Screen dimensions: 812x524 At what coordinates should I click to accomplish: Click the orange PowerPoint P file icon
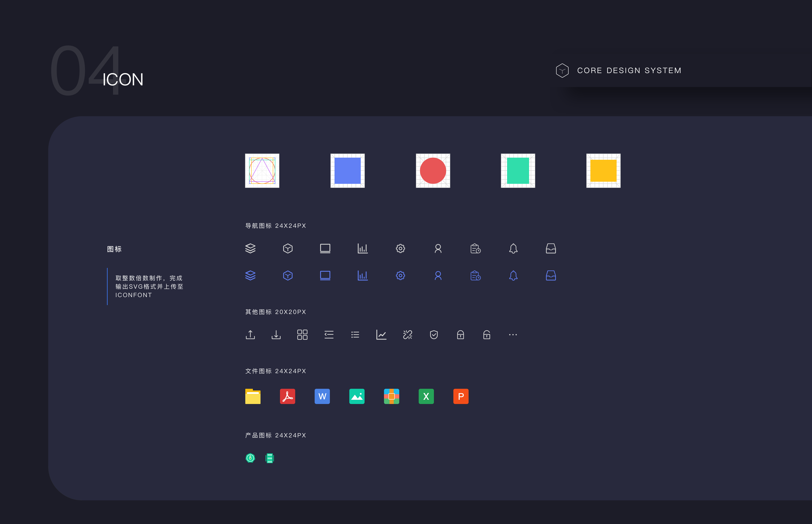tap(461, 396)
